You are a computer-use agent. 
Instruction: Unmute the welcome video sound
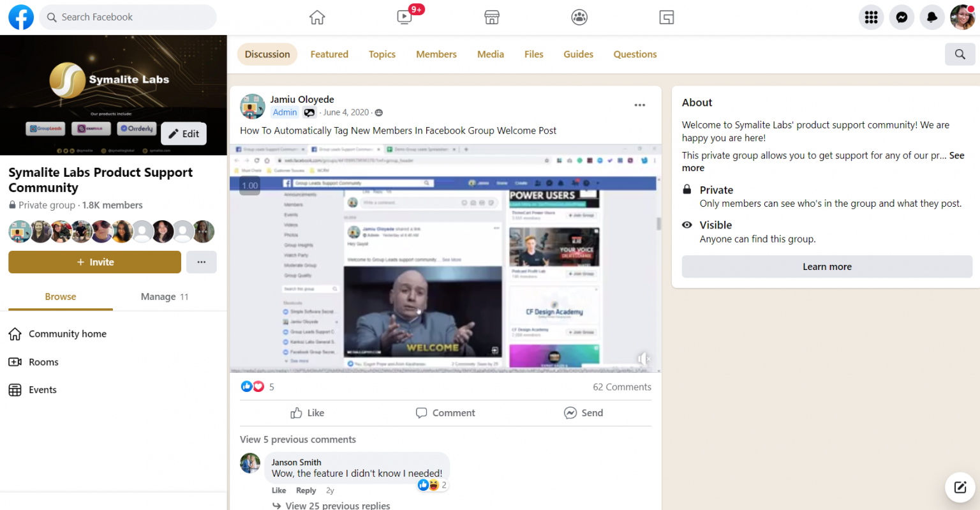644,358
